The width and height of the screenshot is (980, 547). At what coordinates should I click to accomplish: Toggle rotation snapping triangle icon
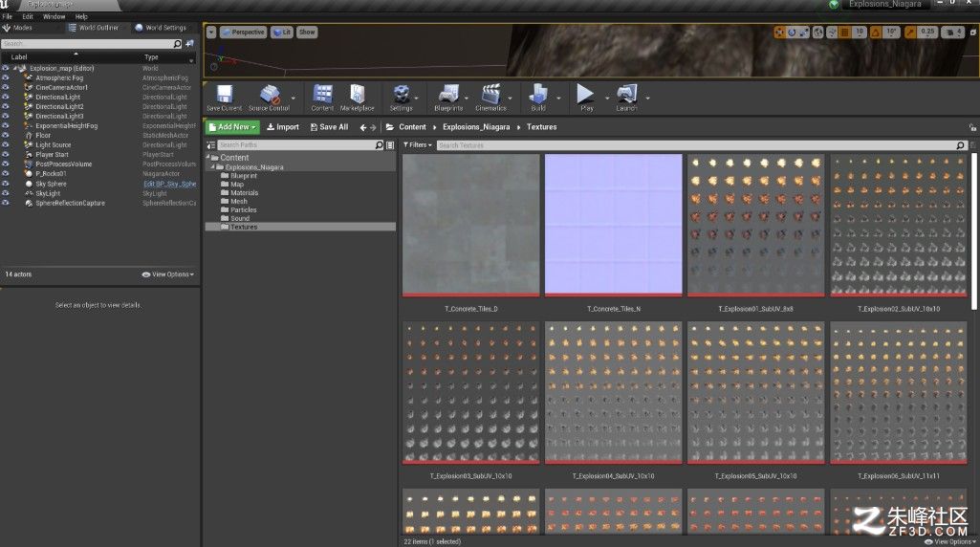coord(876,32)
